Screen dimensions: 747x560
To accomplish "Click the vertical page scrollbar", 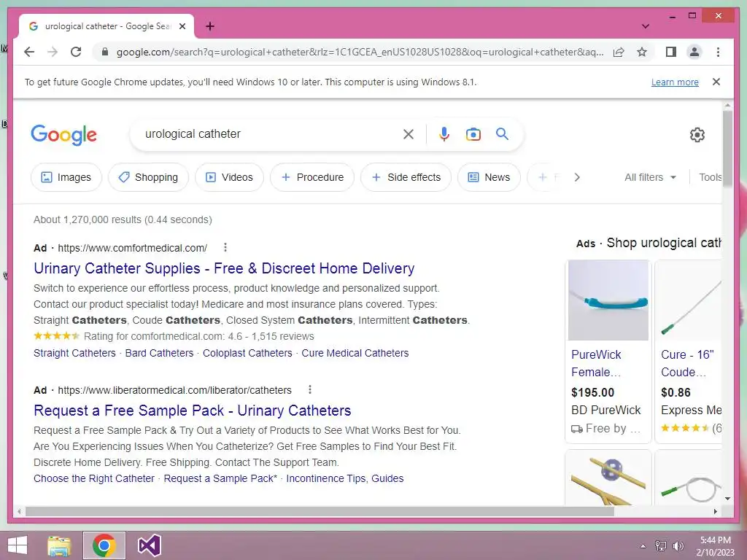I will coord(727,150).
